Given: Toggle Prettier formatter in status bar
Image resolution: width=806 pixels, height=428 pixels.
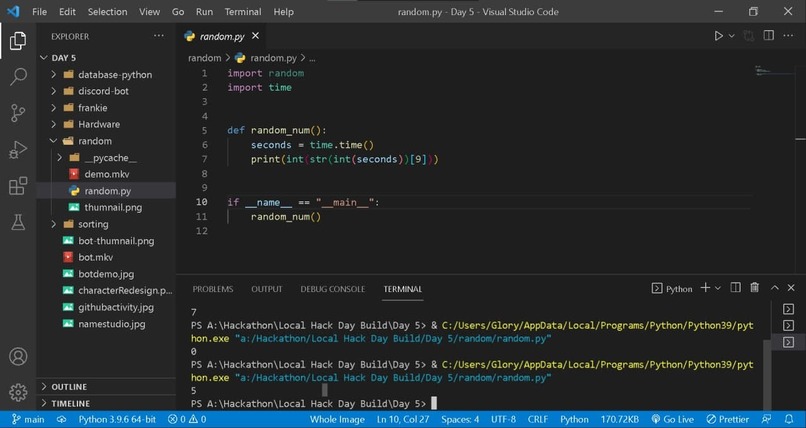Looking at the screenshot, I should (x=727, y=419).
